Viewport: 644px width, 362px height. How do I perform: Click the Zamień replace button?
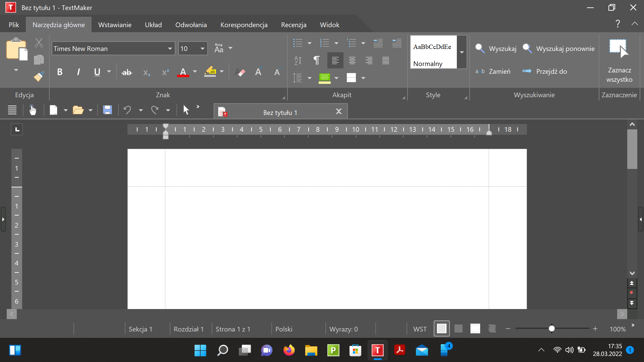pyautogui.click(x=493, y=71)
